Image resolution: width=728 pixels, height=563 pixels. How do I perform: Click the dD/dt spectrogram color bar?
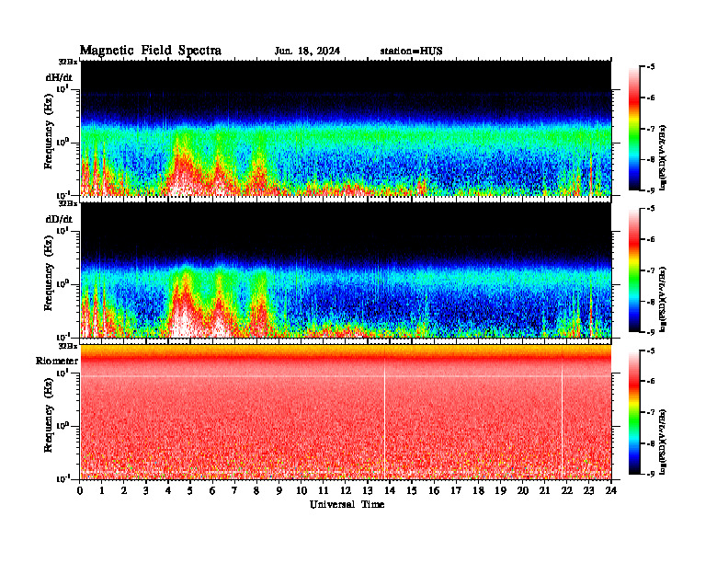(634, 270)
